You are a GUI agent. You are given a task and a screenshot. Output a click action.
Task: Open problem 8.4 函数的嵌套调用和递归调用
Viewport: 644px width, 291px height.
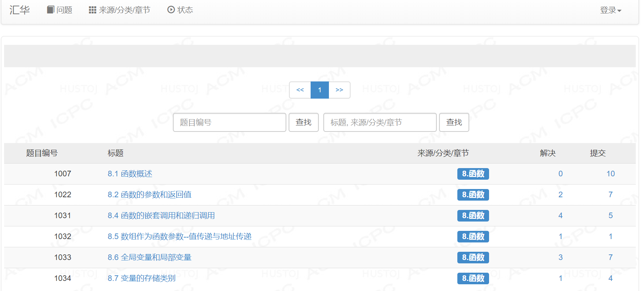coord(161,216)
